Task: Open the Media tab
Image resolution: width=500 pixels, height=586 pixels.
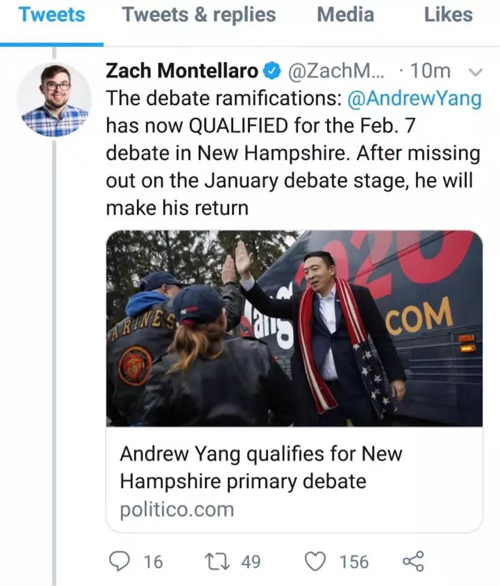Action: click(345, 15)
